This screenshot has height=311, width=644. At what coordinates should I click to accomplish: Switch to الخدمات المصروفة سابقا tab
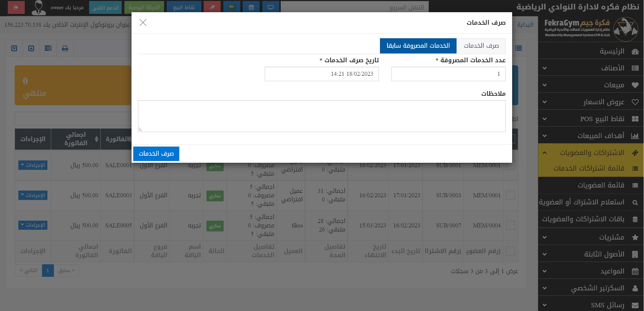tap(418, 46)
